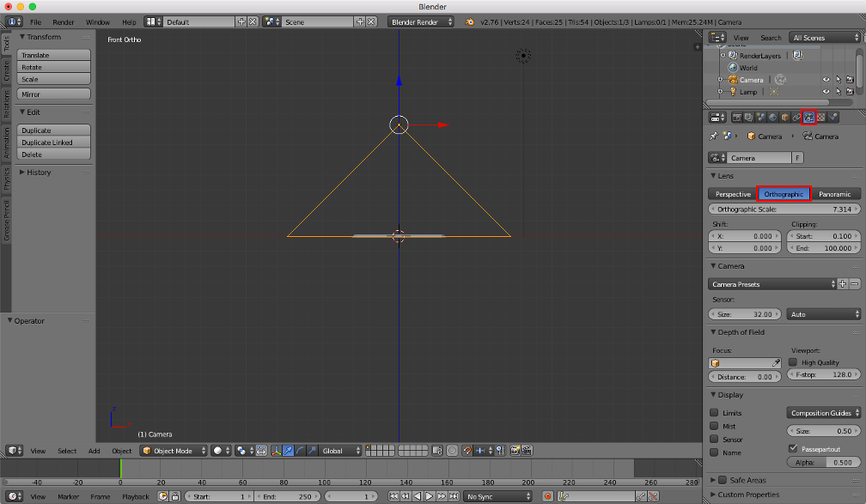Select the Scale manipulator icon
This screenshot has height=504, width=866.
[x=312, y=451]
